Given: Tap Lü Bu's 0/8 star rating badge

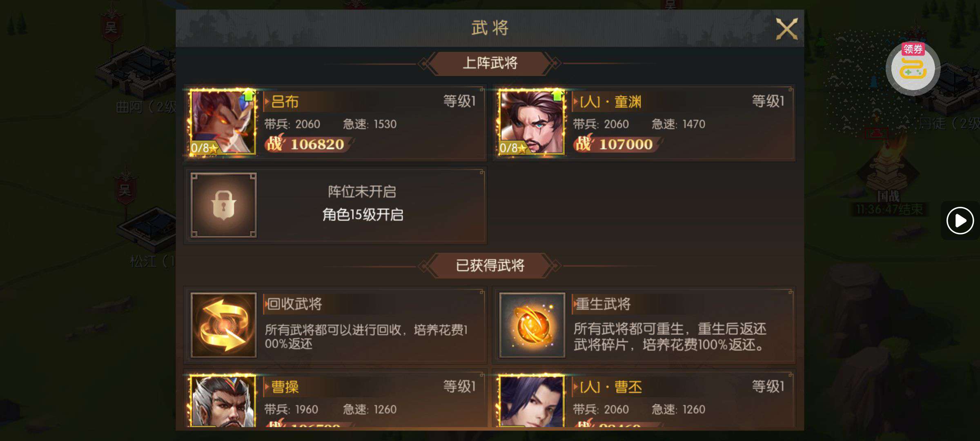Looking at the screenshot, I should click(204, 148).
